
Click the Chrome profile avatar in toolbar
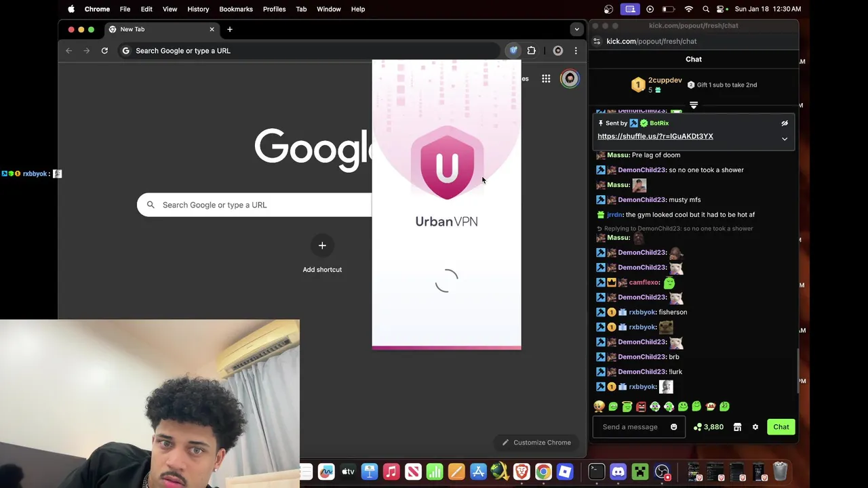tap(558, 51)
